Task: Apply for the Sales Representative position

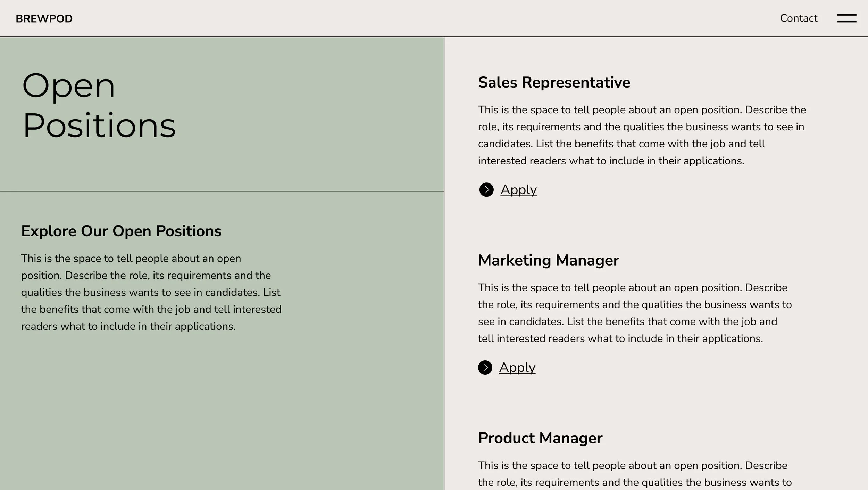Action: [x=518, y=190]
